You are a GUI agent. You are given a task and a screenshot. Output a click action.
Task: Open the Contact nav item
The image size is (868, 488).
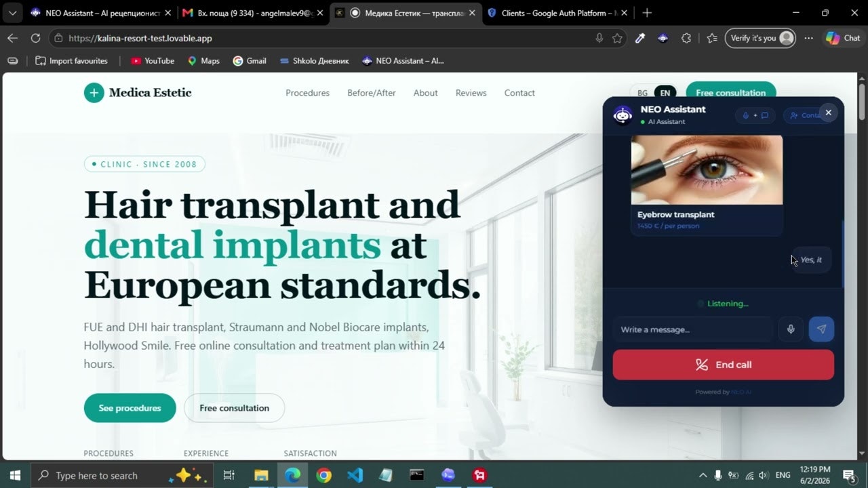(x=519, y=93)
